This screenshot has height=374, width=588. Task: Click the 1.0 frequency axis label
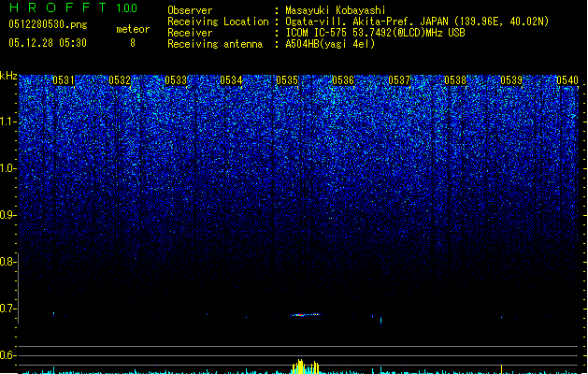[7, 168]
